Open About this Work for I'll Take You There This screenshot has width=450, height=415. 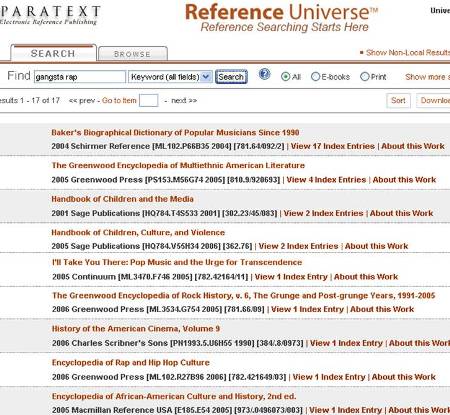[x=366, y=277]
